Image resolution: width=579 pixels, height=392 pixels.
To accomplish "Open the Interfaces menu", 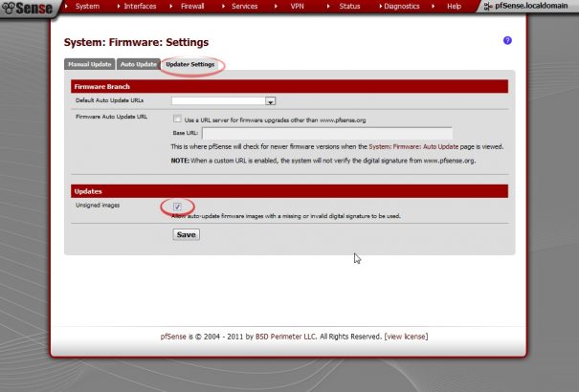I will pyautogui.click(x=140, y=7).
